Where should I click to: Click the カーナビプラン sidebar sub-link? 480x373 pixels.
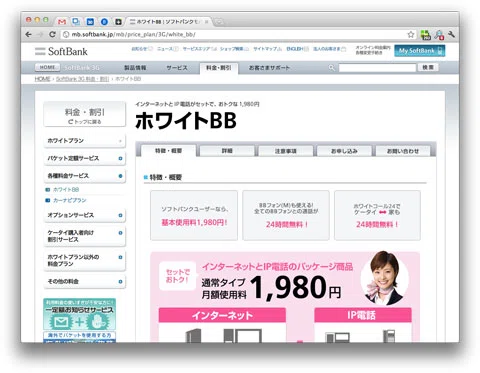coord(70,200)
